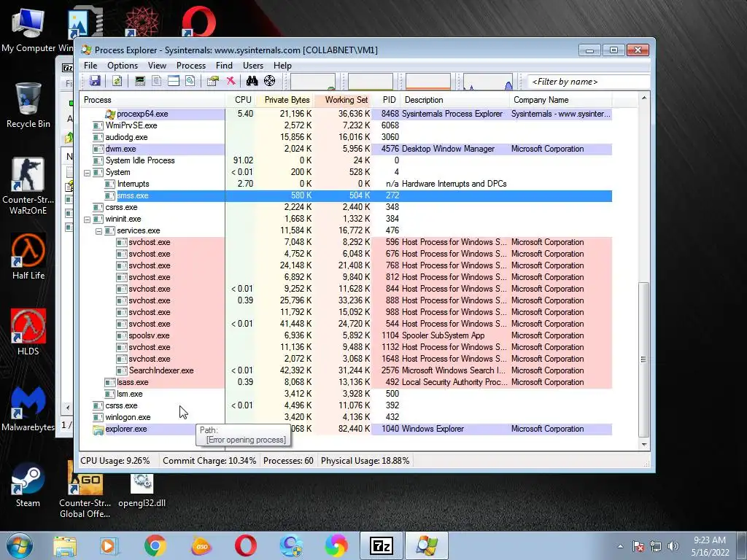747x560 pixels.
Task: Open System Information from the toolbar
Action: click(139, 81)
